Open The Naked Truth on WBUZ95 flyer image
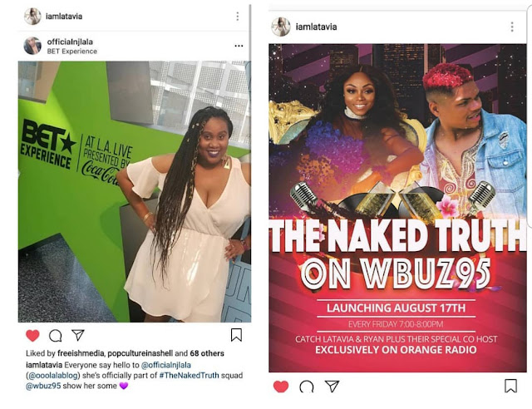532x409 pixels. coord(397,208)
